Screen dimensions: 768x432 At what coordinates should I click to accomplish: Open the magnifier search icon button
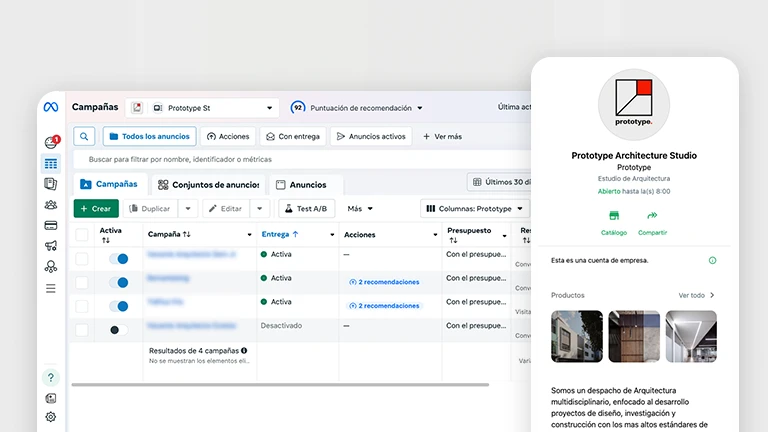click(x=85, y=136)
